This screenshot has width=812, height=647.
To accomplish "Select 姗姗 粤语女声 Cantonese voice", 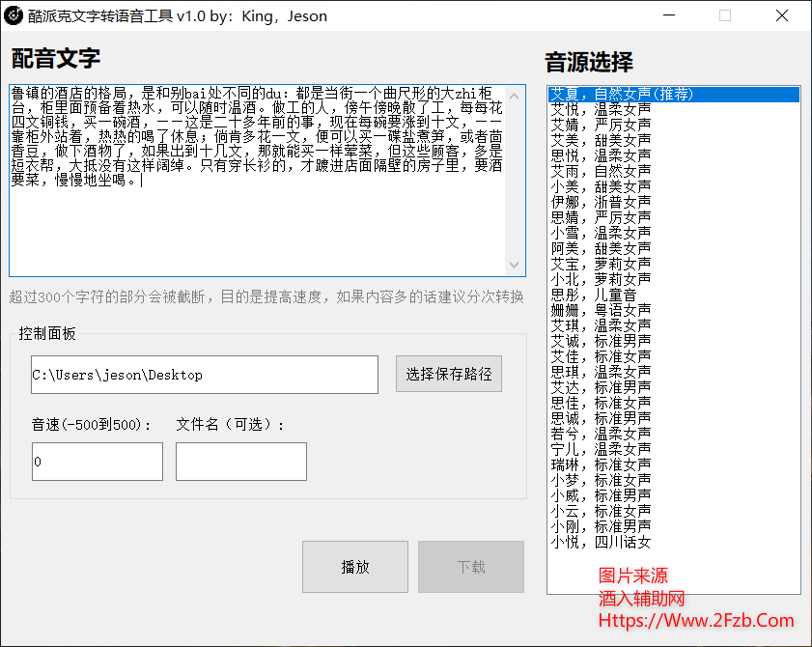I will [628, 309].
